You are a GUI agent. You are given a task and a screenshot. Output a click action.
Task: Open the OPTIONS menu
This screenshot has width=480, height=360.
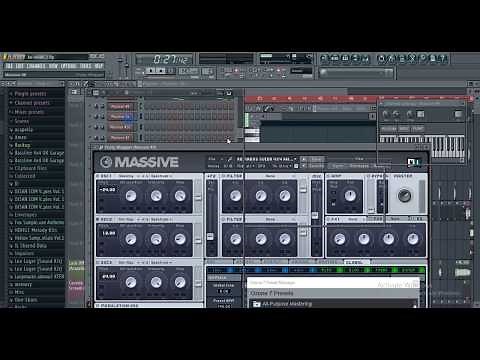click(x=69, y=66)
